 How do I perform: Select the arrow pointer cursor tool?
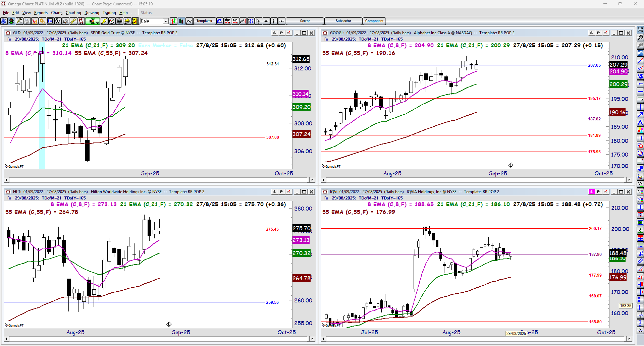point(258,21)
